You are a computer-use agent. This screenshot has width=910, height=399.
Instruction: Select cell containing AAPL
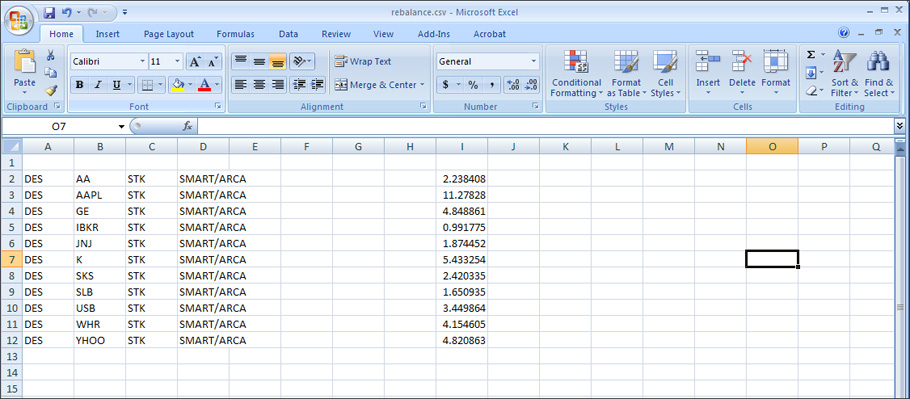[x=100, y=195]
